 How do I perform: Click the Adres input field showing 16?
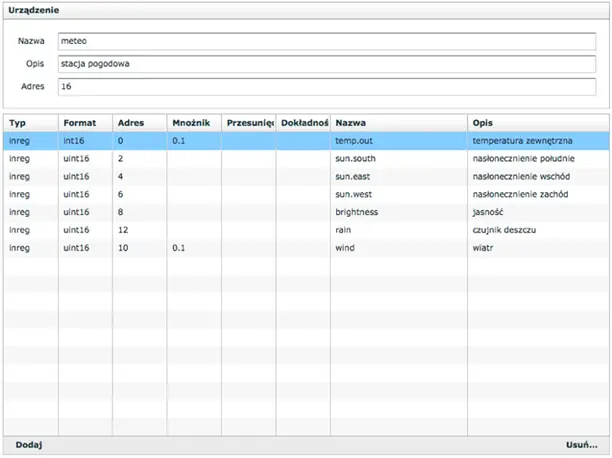point(326,87)
